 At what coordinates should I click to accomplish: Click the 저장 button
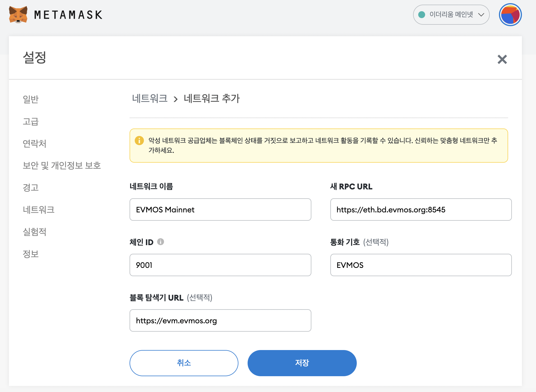pos(302,363)
